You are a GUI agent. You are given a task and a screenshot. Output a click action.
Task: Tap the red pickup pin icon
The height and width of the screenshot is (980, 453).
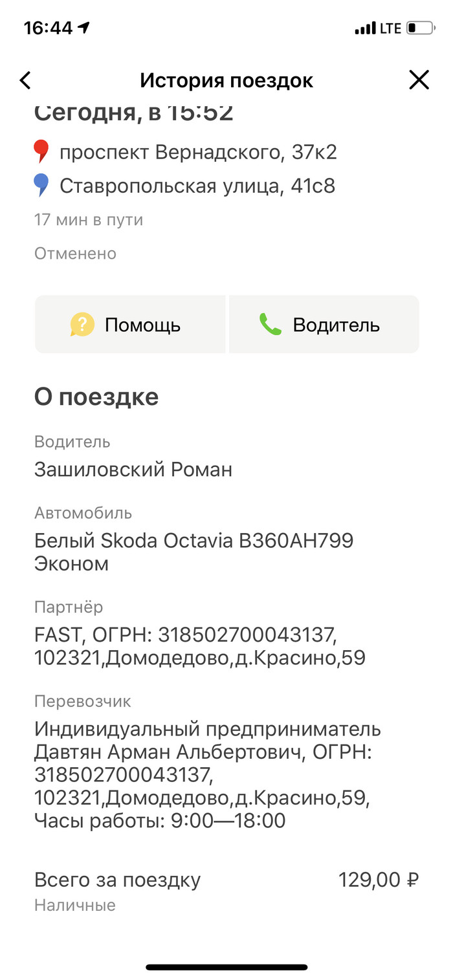[41, 152]
